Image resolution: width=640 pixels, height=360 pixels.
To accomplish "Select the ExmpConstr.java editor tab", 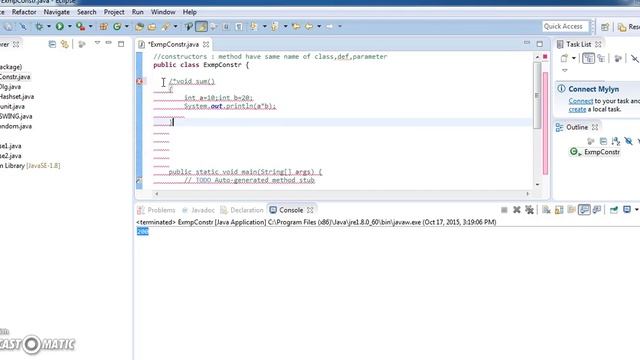I will tap(173, 44).
